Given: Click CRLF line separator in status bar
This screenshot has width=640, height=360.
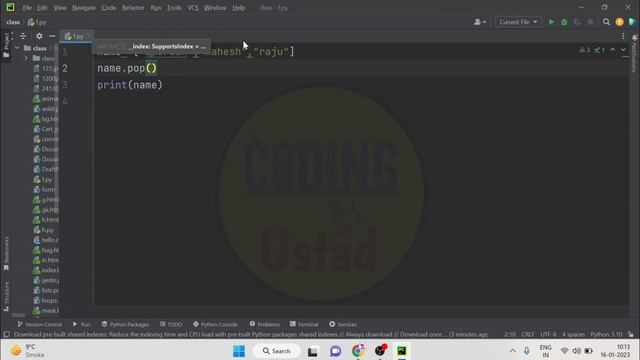Looking at the screenshot, I should (528, 334).
